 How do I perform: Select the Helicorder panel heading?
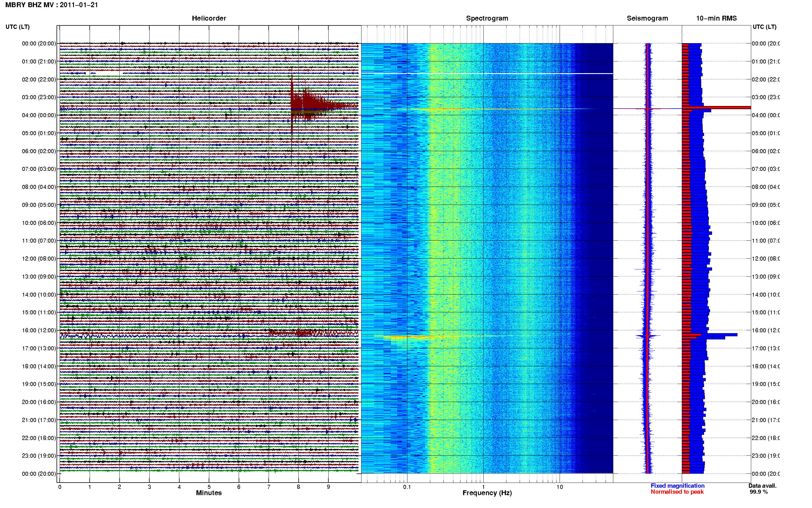coord(209,18)
